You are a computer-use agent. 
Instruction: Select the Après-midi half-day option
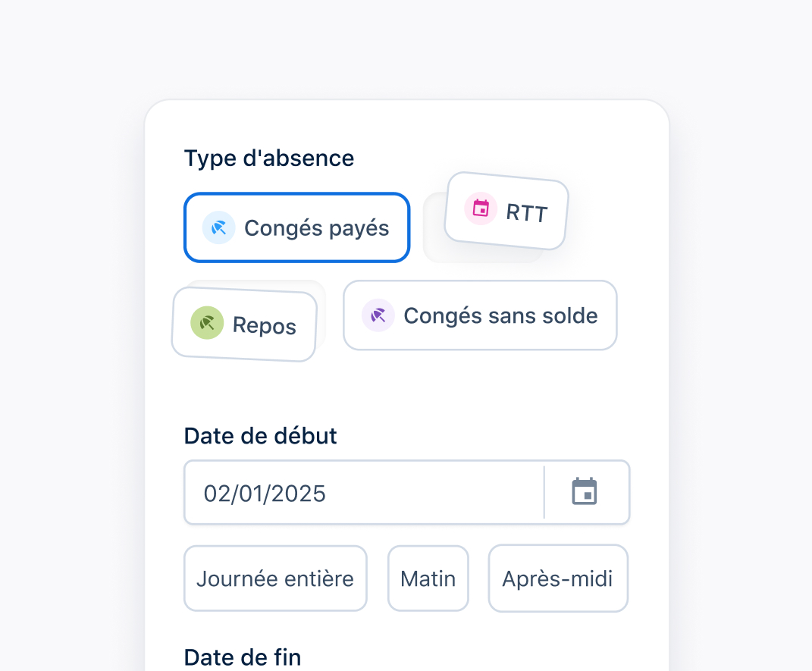558,579
